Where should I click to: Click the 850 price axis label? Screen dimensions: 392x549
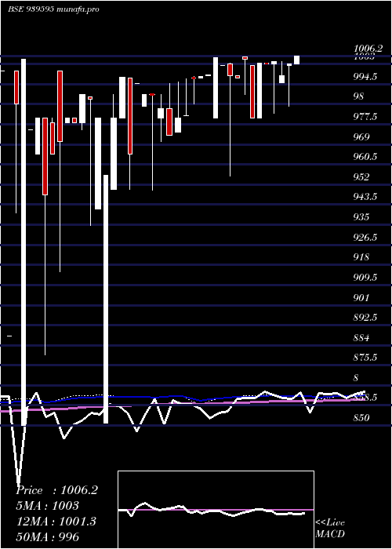click(x=361, y=418)
